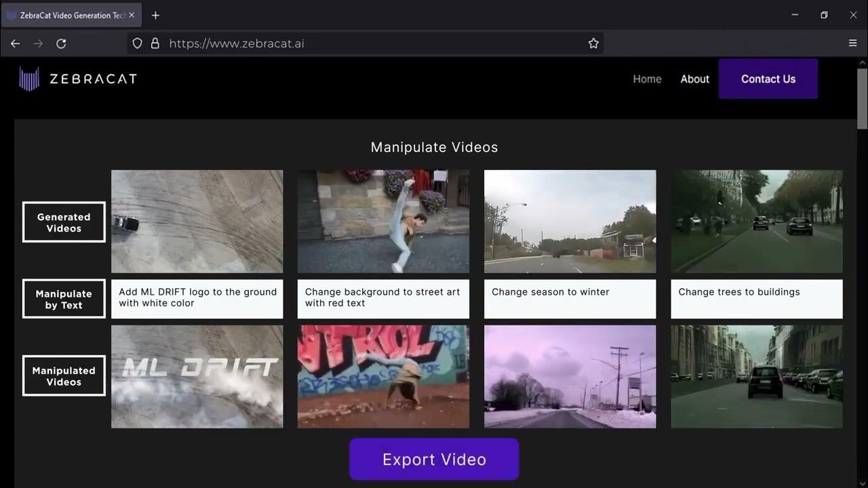Click the browser forward arrow

click(38, 43)
